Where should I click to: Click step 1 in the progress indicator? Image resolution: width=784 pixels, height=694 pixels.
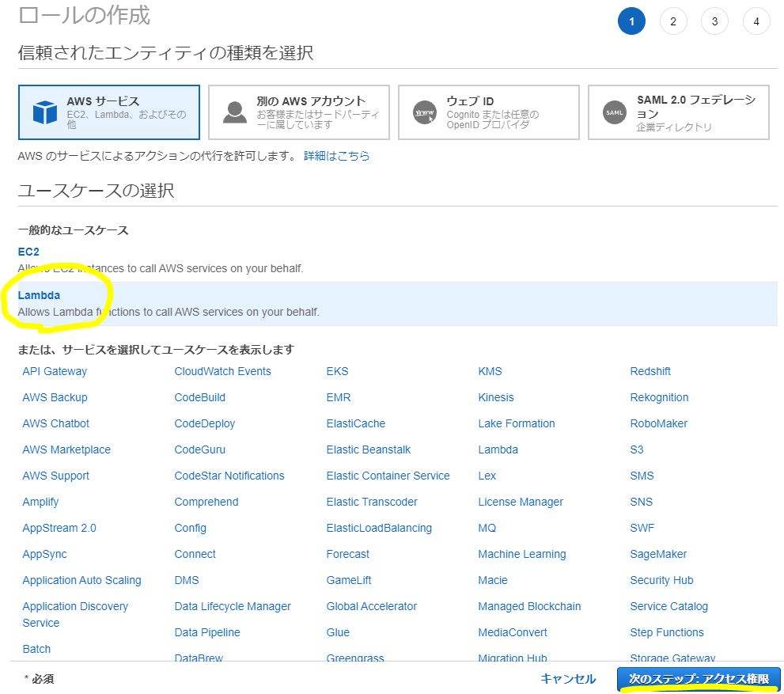coord(631,21)
